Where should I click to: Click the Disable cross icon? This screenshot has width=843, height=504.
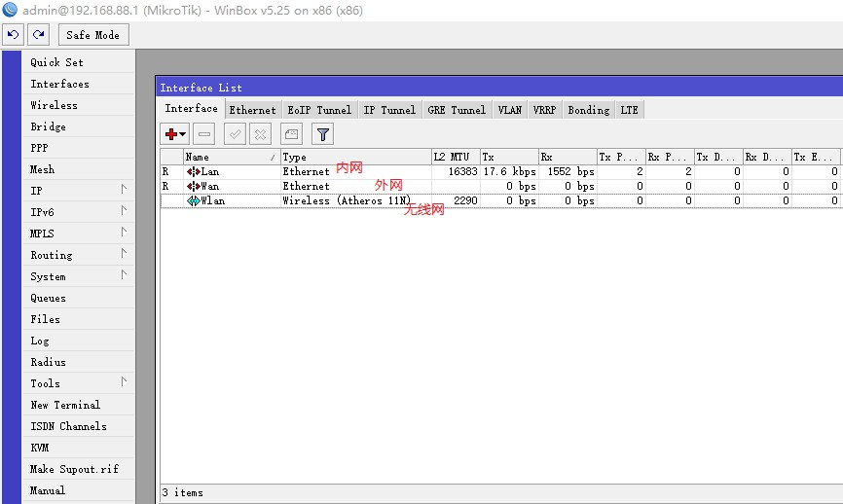[x=261, y=134]
